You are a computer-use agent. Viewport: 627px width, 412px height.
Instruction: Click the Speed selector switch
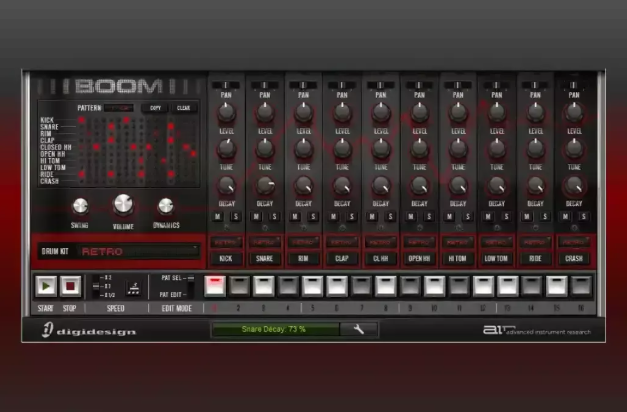click(96, 286)
